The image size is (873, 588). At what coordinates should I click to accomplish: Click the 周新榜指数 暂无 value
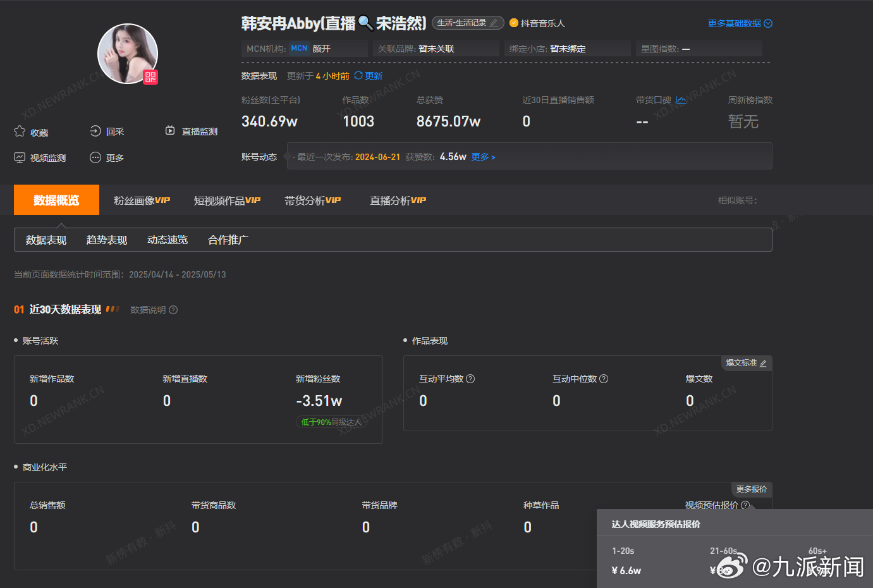point(743,121)
